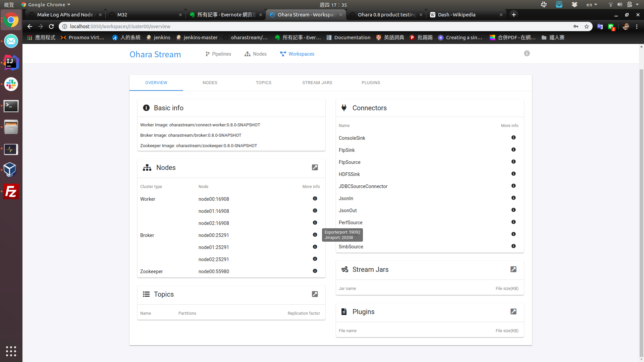Show applications grid in dock

point(11,351)
